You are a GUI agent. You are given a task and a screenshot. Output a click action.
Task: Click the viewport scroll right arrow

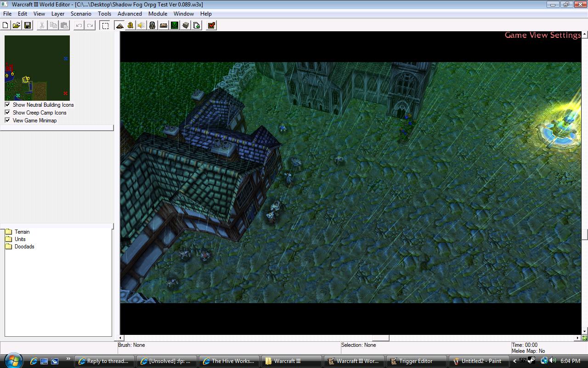578,338
